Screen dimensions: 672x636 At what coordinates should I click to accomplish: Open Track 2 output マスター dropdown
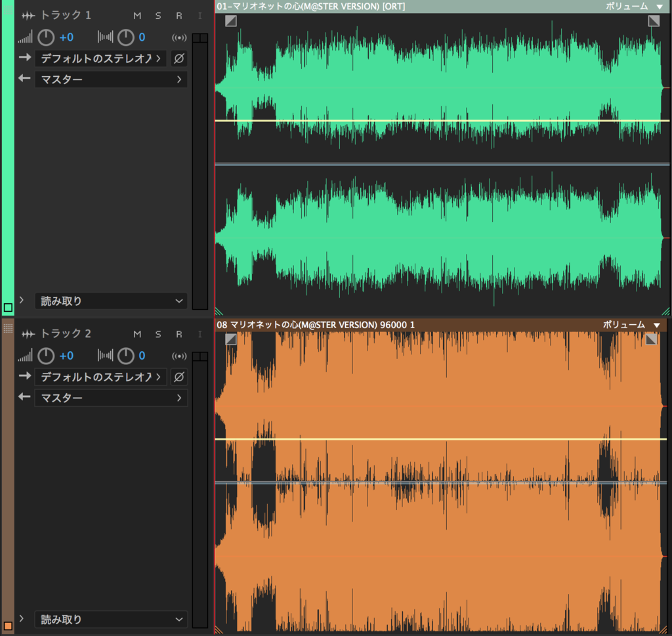pyautogui.click(x=111, y=398)
